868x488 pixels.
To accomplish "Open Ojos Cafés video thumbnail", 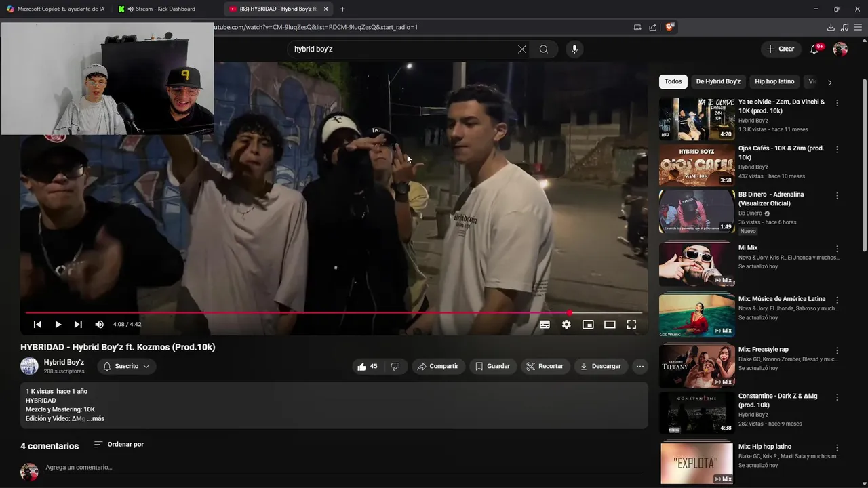I will (x=696, y=165).
